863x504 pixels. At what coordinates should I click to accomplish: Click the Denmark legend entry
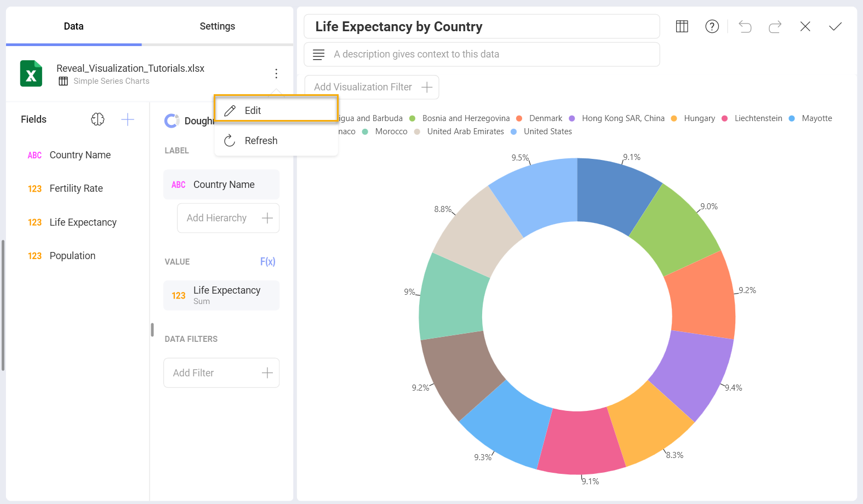coord(540,118)
